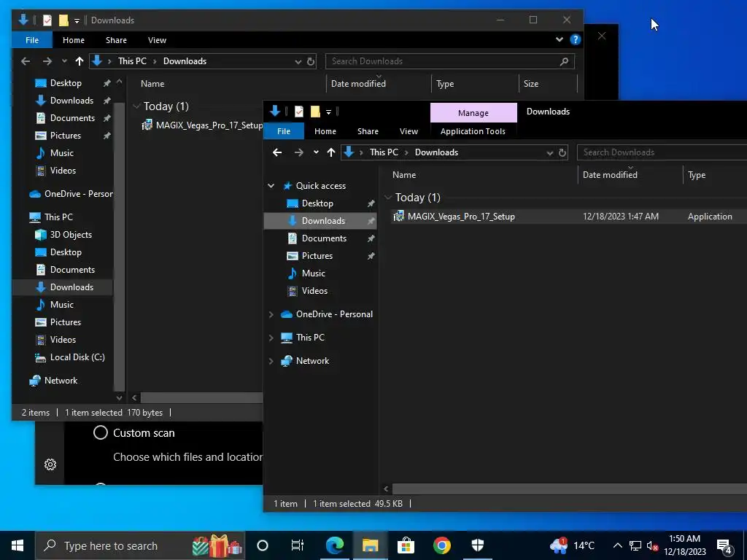Show hidden tray icons chevron
The image size is (747, 560).
(x=617, y=545)
